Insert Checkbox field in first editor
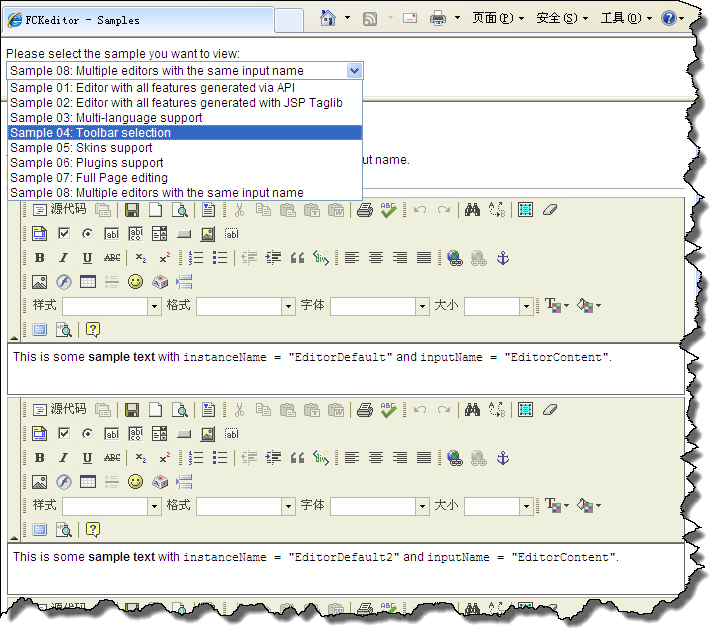Viewport: 725px width, 643px height. tap(64, 234)
